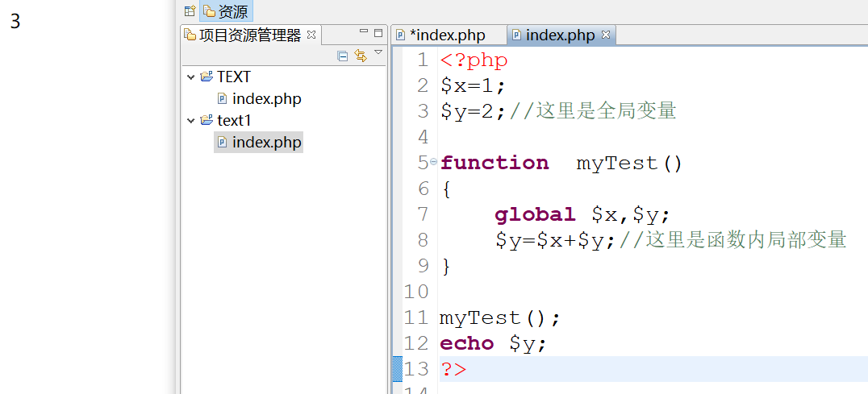Viewport: 868px width, 394px height.
Task: Fold the myTest function at line 5
Action: pyautogui.click(x=433, y=162)
